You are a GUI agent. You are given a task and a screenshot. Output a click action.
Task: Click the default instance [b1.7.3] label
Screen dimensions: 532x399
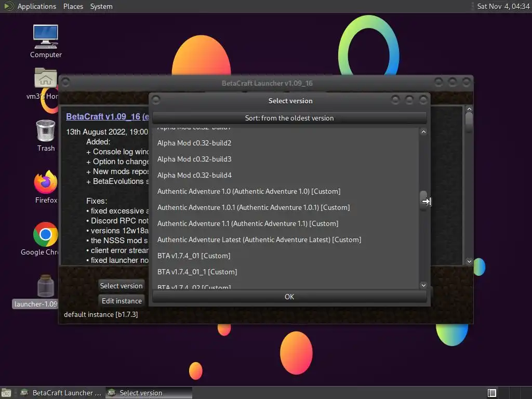(x=101, y=314)
